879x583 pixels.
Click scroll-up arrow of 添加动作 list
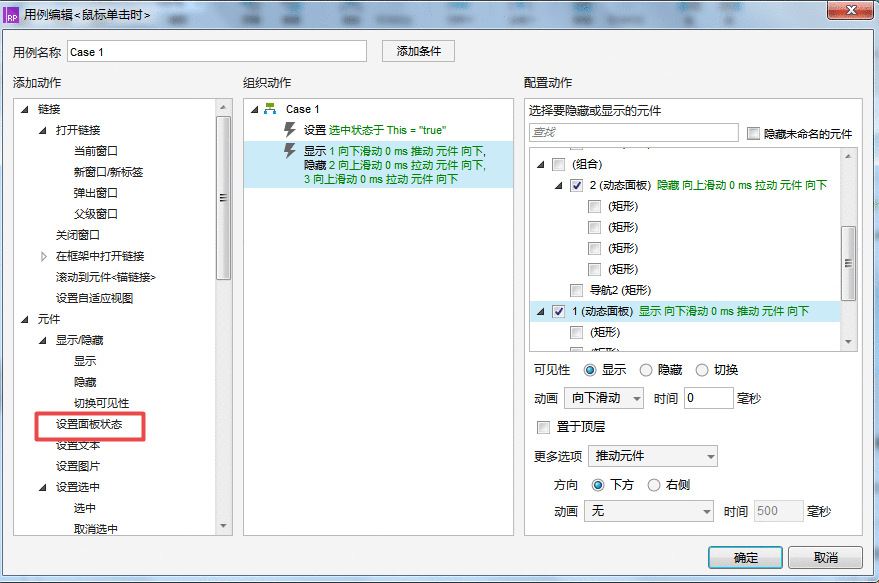(x=223, y=107)
